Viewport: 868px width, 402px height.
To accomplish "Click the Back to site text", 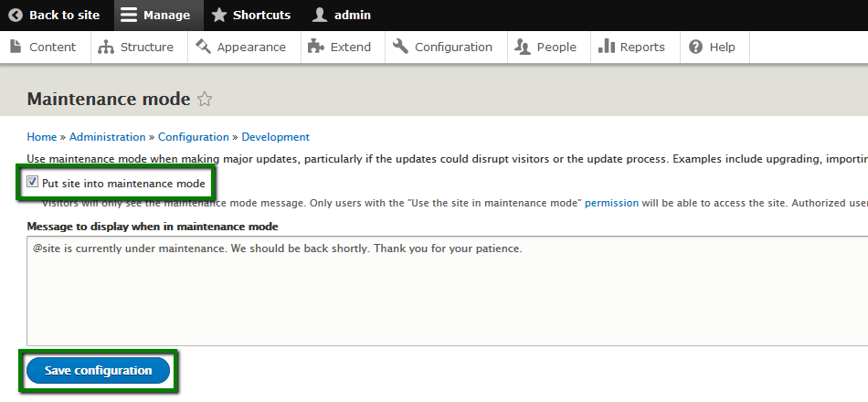I will 64,16.
